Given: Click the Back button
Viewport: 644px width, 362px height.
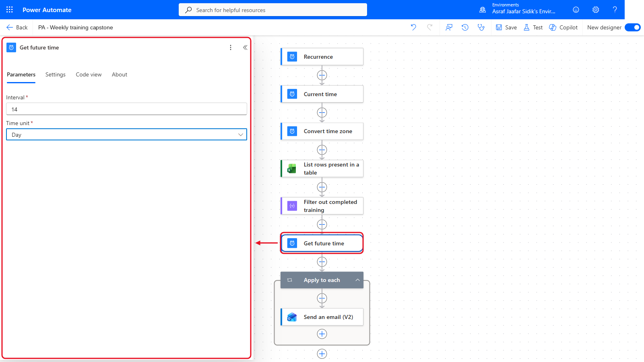Looking at the screenshot, I should [17, 27].
